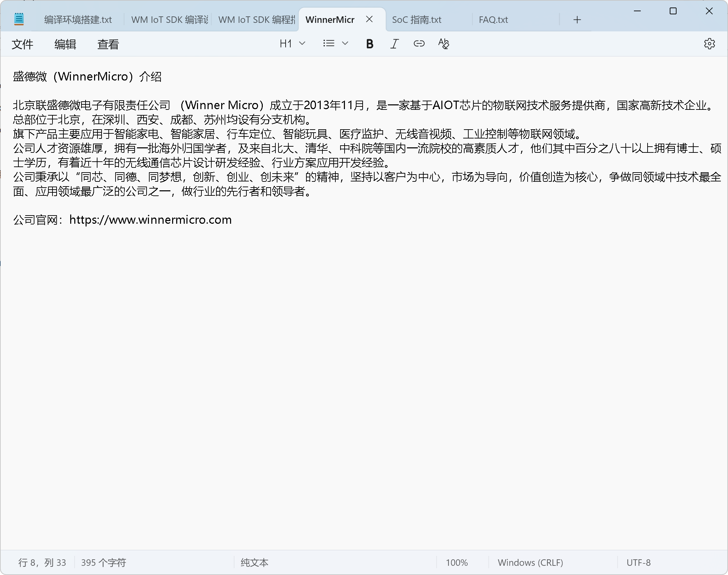Click the clear formatting icon
The height and width of the screenshot is (575, 728).
(x=443, y=44)
